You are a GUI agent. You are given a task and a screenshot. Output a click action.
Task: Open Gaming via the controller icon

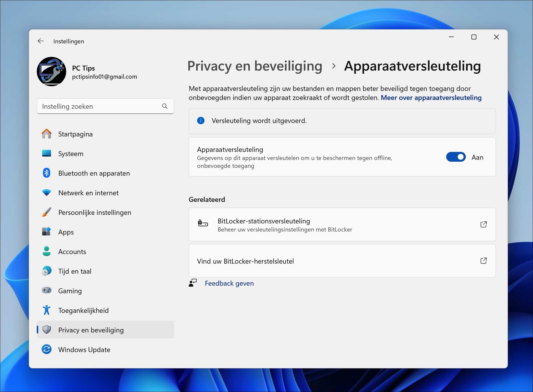coord(46,291)
